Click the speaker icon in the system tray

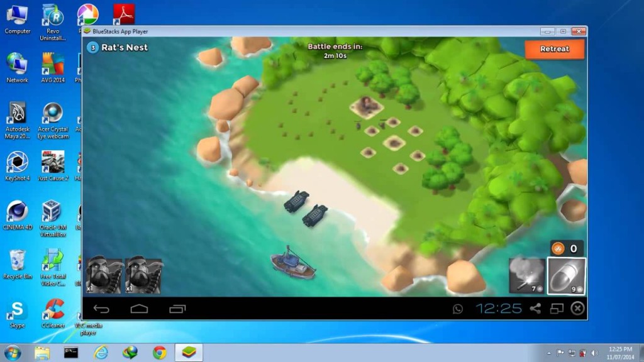(594, 352)
